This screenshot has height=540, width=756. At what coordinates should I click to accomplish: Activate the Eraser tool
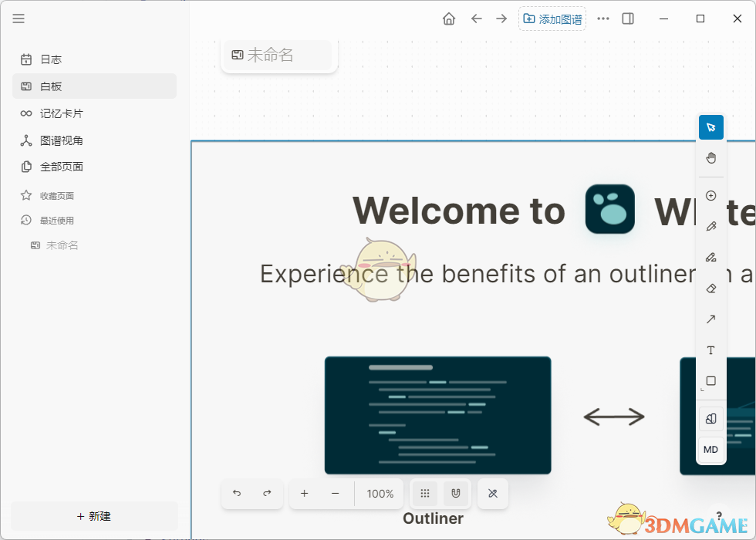[710, 289]
